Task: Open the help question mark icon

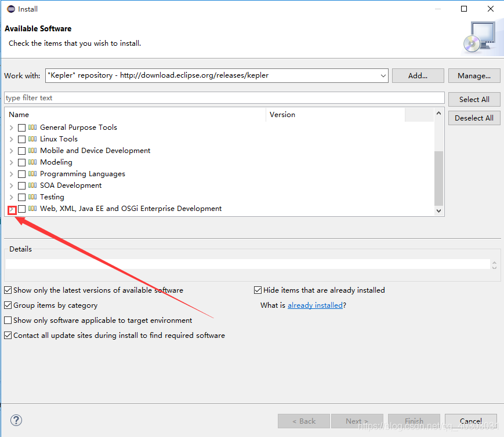Action: click(x=16, y=420)
